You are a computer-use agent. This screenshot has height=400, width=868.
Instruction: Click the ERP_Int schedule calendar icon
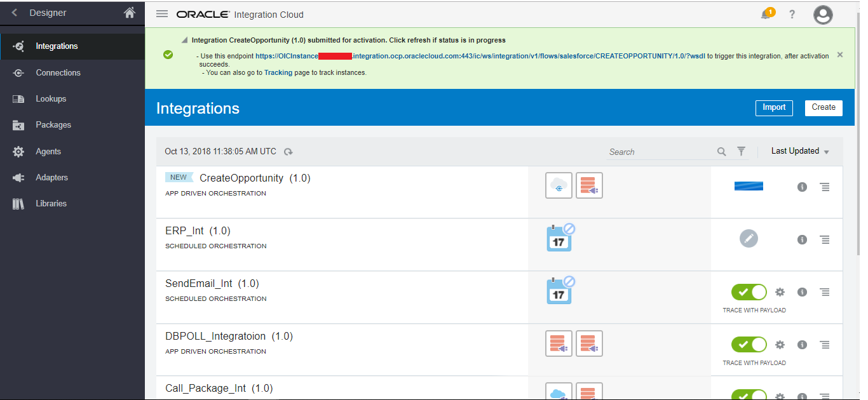click(560, 237)
